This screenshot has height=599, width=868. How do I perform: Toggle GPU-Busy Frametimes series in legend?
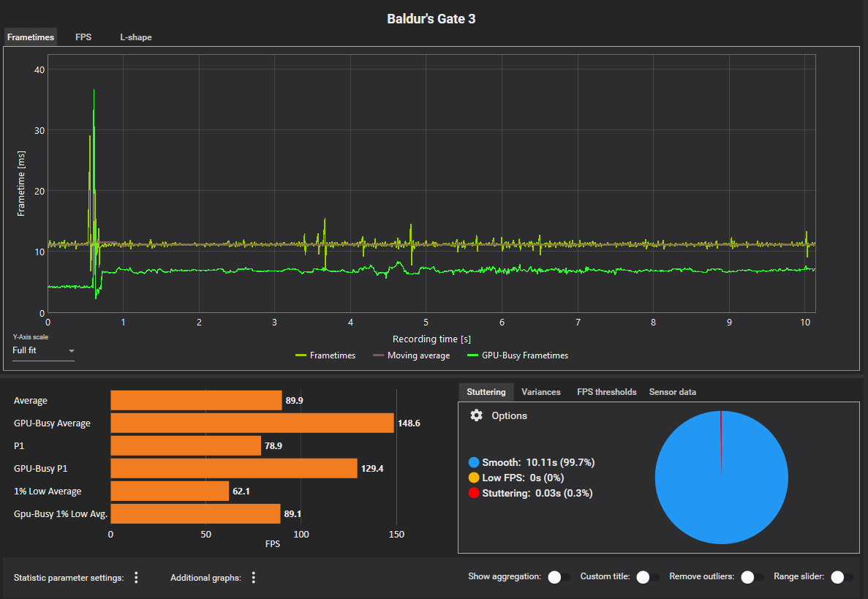point(518,355)
